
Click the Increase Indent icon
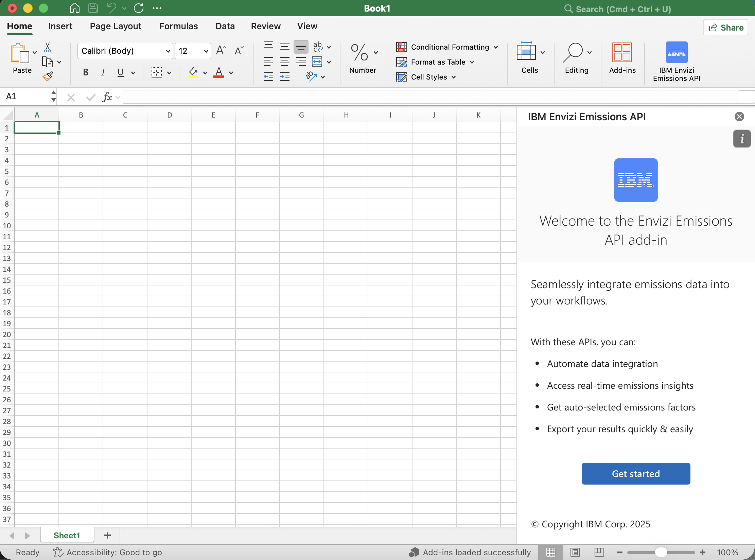285,76
